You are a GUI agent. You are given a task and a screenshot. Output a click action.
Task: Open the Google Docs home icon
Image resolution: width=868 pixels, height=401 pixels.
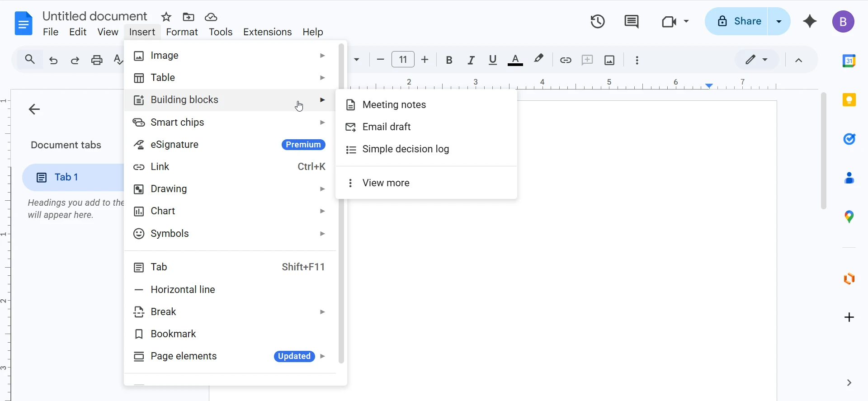(x=24, y=23)
